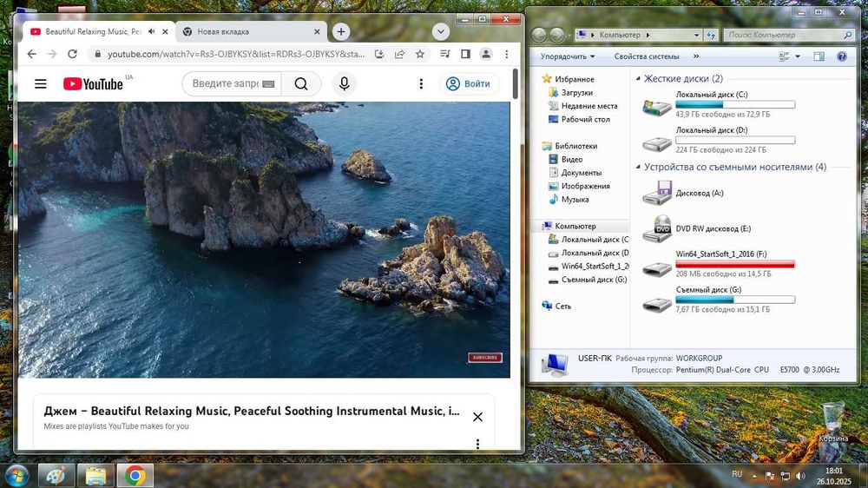Viewport: 868px width, 488px height.
Task: Click Свойства системы in the toolbar
Action: [x=647, y=56]
